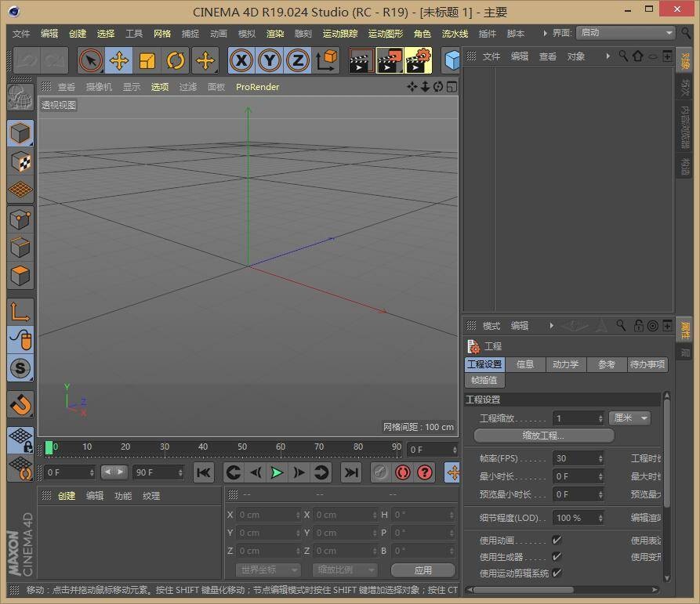
Task: Switch to Model mode cube icon
Action: coord(20,133)
